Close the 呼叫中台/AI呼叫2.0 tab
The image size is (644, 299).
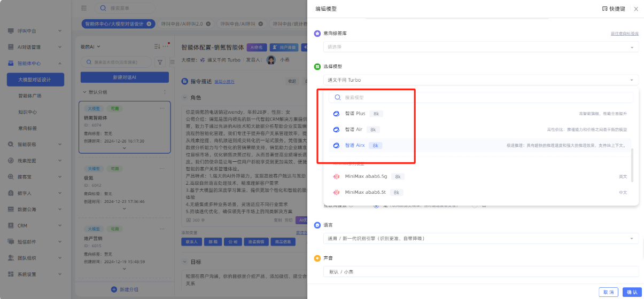208,24
